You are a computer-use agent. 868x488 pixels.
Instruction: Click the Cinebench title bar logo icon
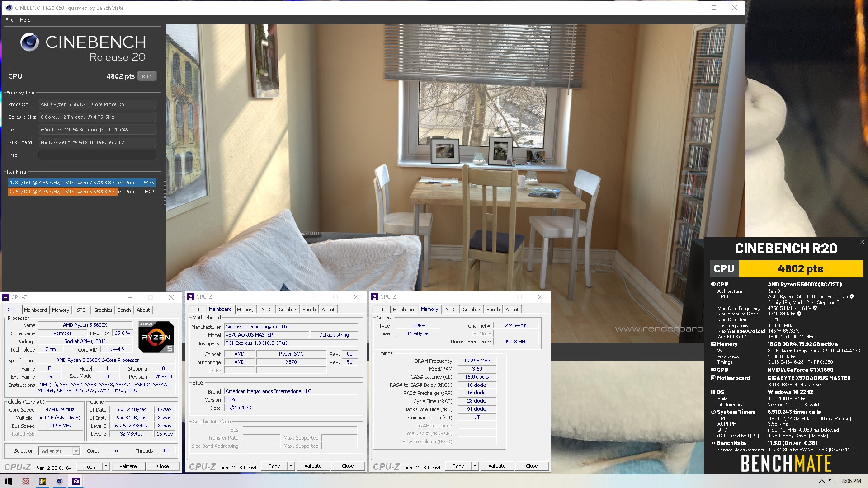(x=9, y=8)
